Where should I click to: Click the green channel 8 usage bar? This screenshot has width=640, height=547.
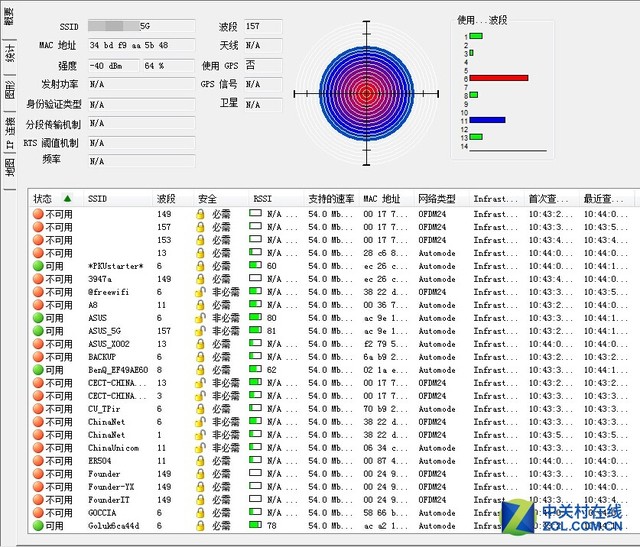[x=473, y=95]
